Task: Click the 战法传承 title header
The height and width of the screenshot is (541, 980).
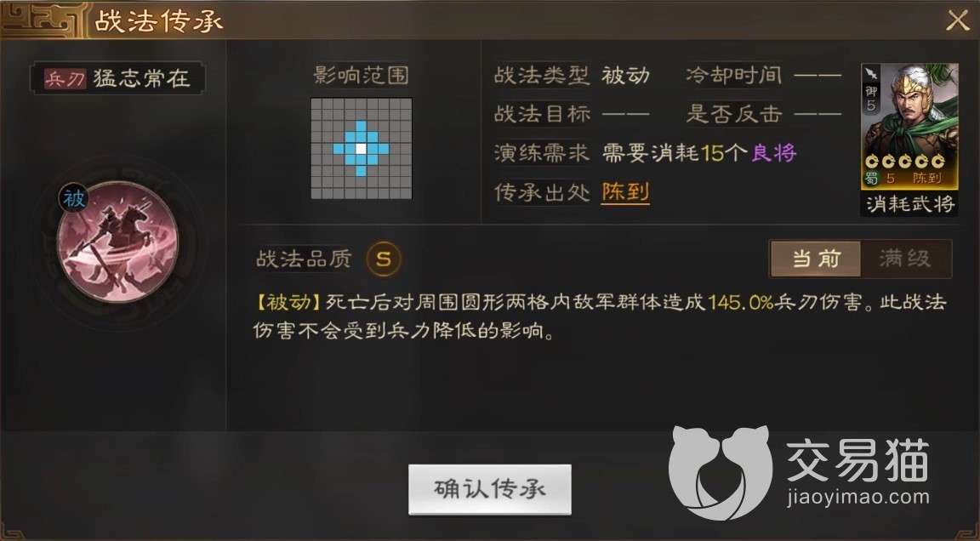Action: click(159, 20)
